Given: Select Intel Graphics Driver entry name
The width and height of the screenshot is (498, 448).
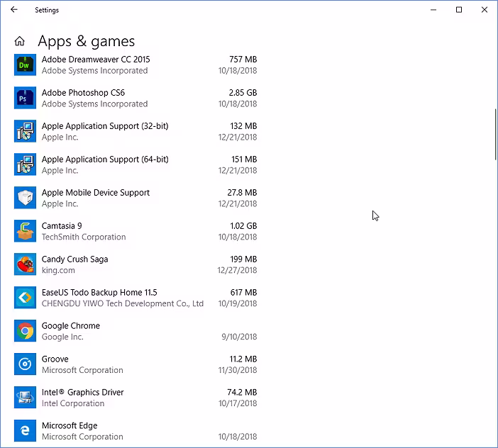Looking at the screenshot, I should click(82, 393).
